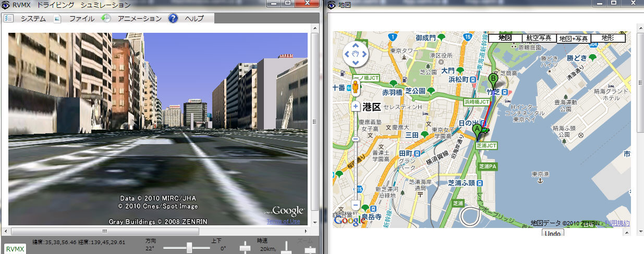
Task: Click the ファイル document icon
Action: (x=57, y=19)
